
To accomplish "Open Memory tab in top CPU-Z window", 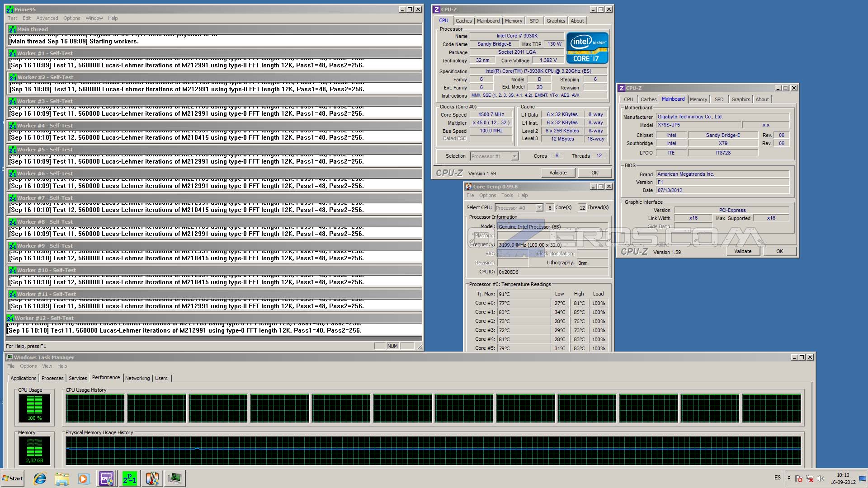I will point(513,21).
